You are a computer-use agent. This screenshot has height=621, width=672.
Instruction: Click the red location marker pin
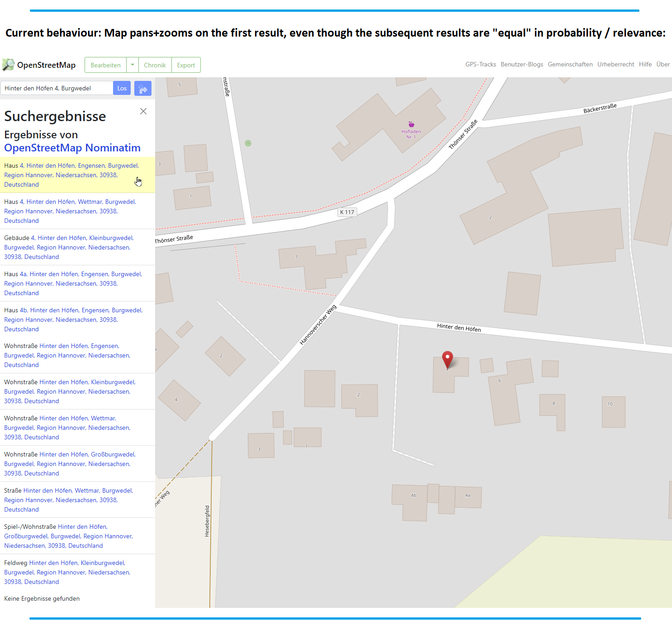[447, 360]
